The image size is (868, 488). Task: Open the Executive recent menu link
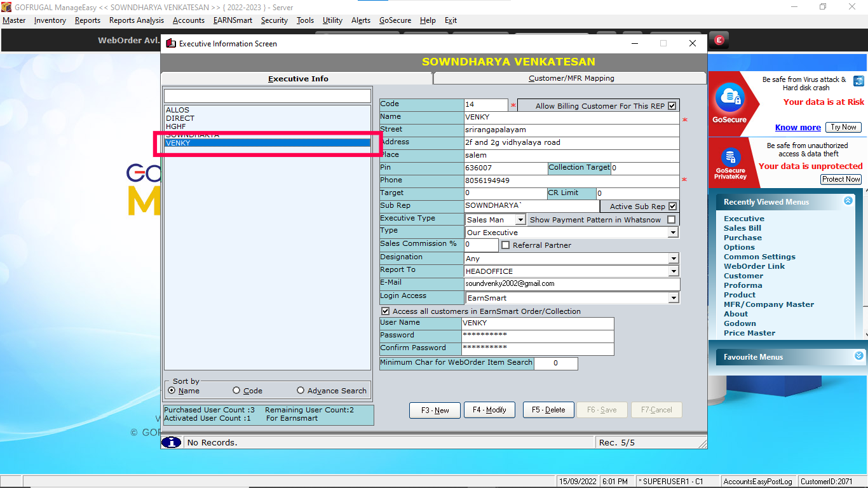[744, 219]
